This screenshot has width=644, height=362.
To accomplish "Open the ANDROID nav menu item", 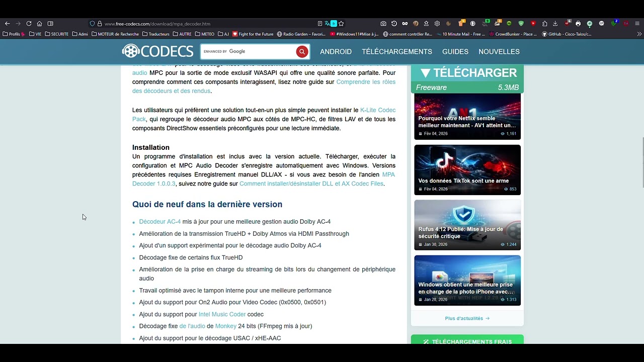I will [336, 51].
